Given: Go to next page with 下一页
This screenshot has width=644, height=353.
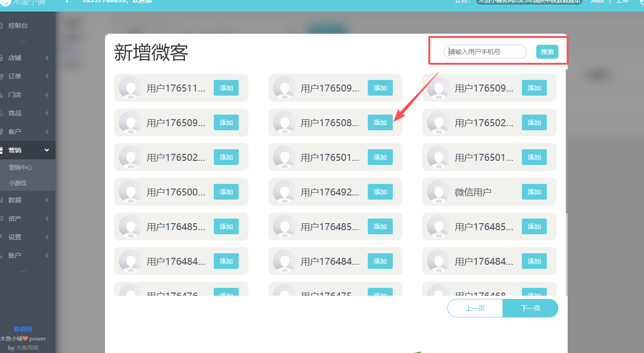Looking at the screenshot, I should pyautogui.click(x=530, y=308).
